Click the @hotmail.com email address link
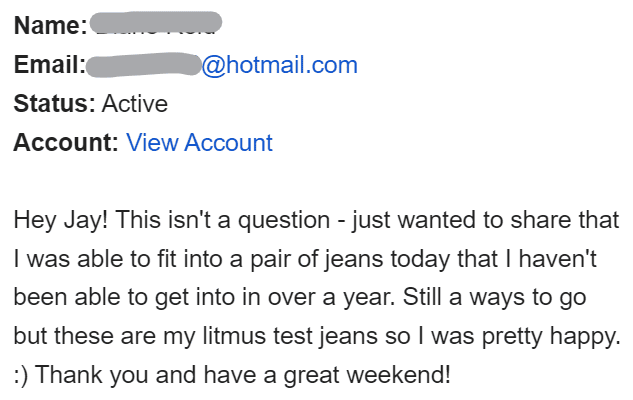The width and height of the screenshot is (633, 400). (279, 66)
